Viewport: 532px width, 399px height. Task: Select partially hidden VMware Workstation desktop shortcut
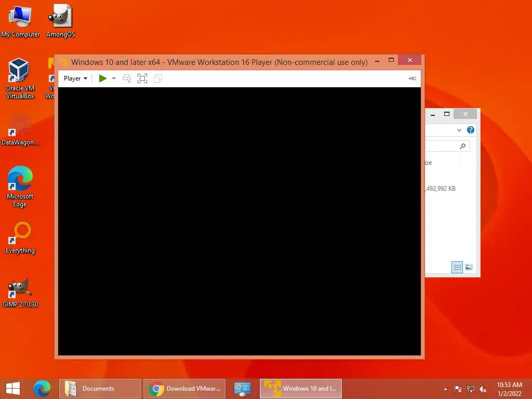[50, 79]
